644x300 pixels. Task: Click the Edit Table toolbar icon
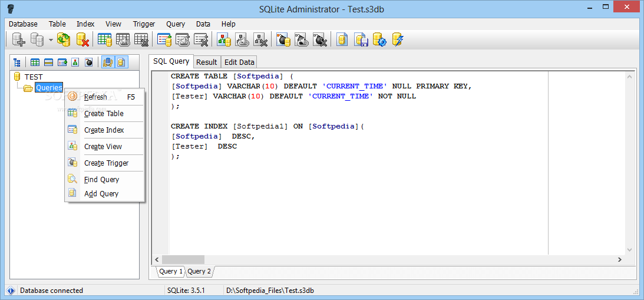123,39
